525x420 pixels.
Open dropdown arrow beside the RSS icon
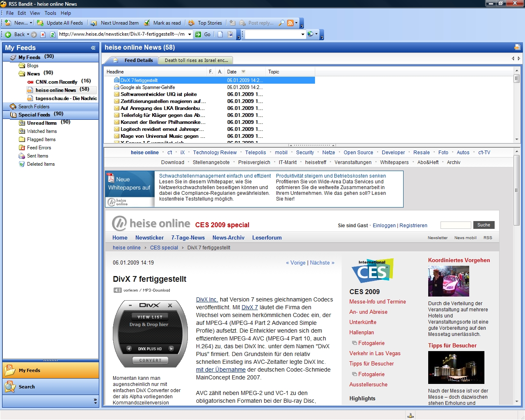(297, 23)
